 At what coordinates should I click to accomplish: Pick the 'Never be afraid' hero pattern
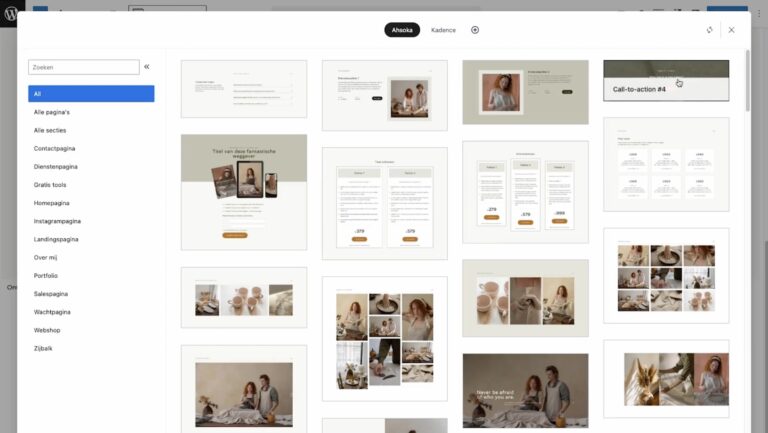pos(525,392)
